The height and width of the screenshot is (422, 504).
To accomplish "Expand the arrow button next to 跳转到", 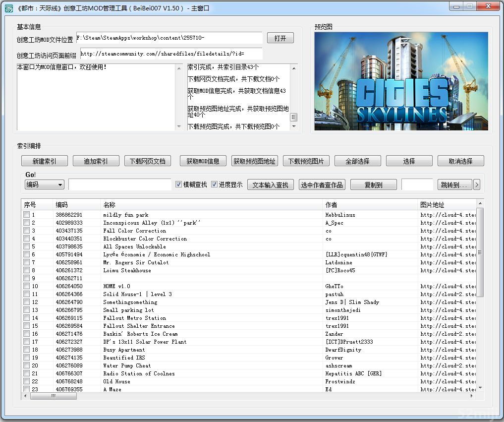I will tap(477, 184).
